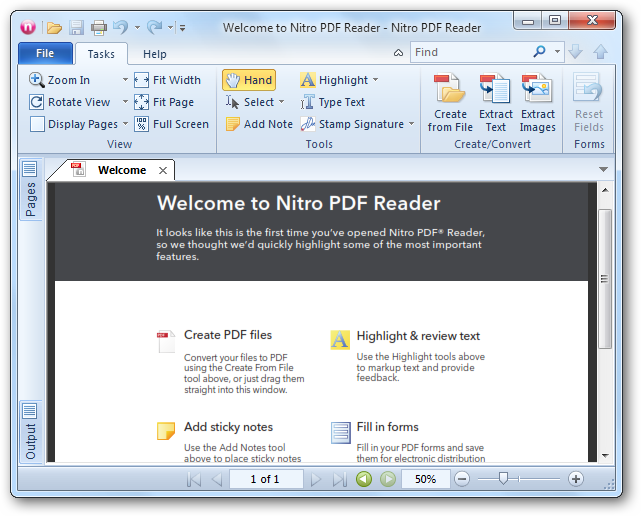This screenshot has height=516, width=641.
Task: Click the Fit Width icon
Action: click(x=142, y=80)
